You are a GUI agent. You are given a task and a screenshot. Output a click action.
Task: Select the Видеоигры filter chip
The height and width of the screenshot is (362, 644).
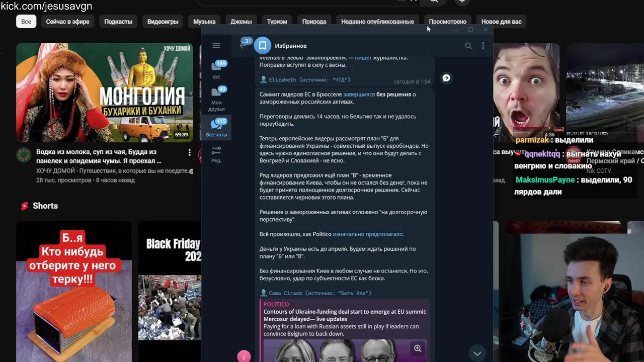click(163, 22)
